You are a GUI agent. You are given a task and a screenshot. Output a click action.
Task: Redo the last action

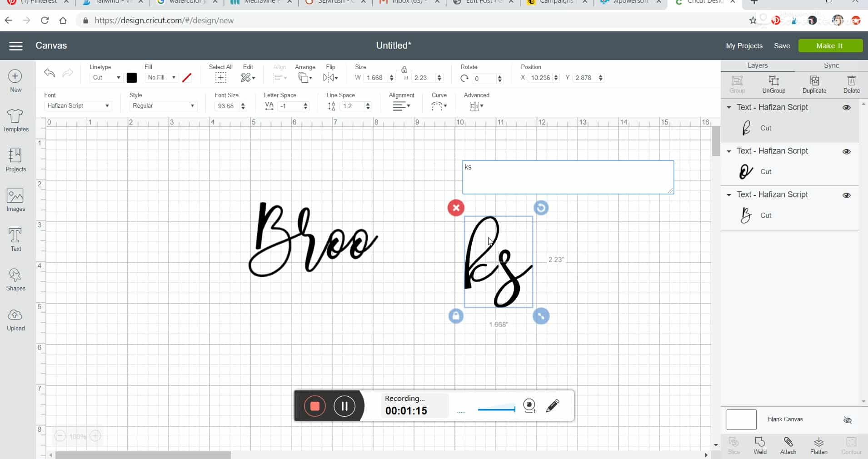point(67,73)
